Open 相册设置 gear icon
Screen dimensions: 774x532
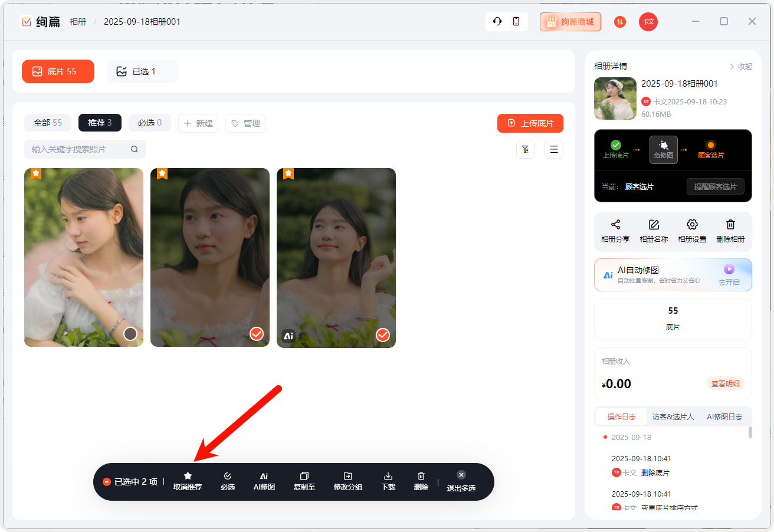click(x=692, y=225)
